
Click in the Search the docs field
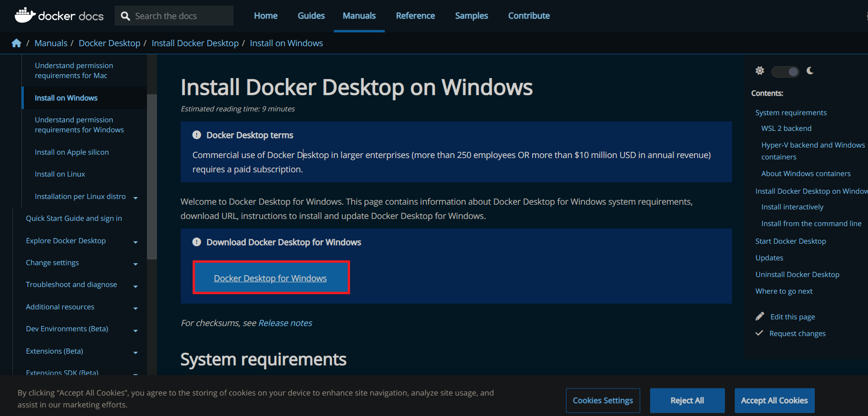[174, 16]
